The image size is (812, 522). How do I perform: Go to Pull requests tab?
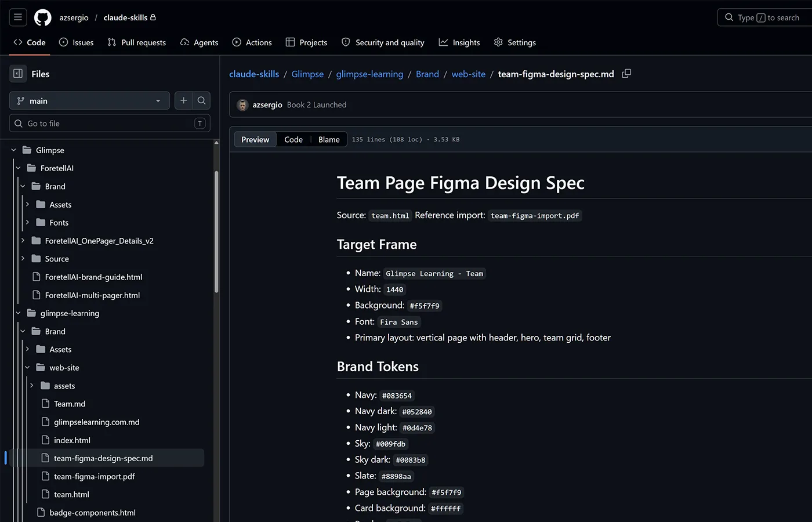click(137, 42)
